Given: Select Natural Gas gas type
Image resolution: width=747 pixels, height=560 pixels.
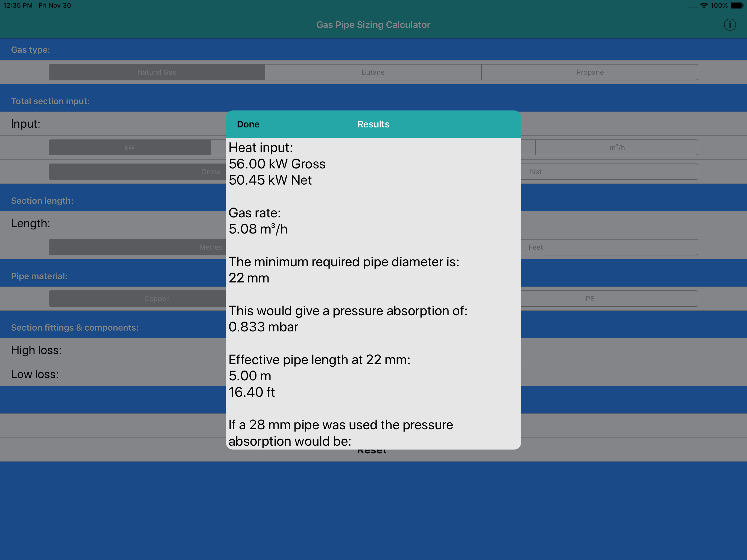Looking at the screenshot, I should pyautogui.click(x=157, y=72).
